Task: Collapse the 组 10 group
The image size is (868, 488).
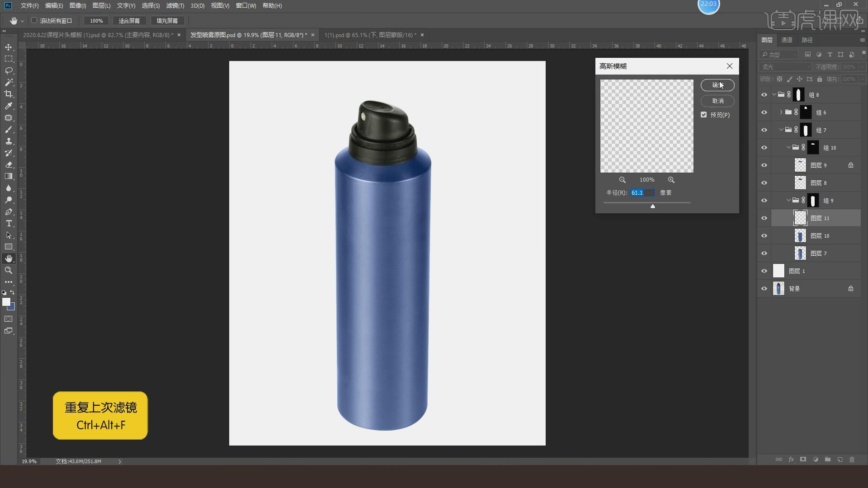Action: (788, 147)
